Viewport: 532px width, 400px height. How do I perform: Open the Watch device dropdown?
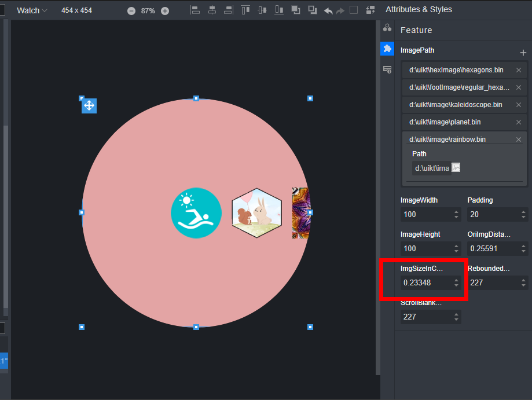pyautogui.click(x=32, y=10)
